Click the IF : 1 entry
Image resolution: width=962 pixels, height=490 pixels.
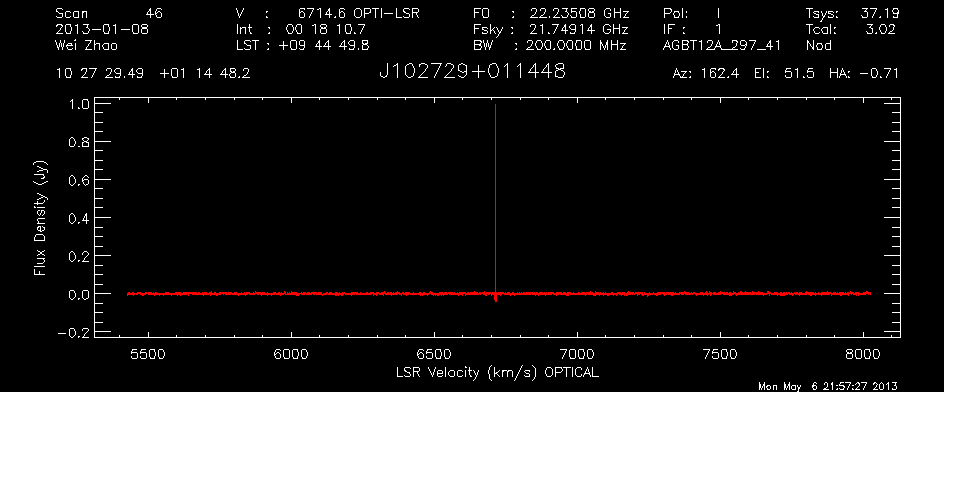pos(693,29)
